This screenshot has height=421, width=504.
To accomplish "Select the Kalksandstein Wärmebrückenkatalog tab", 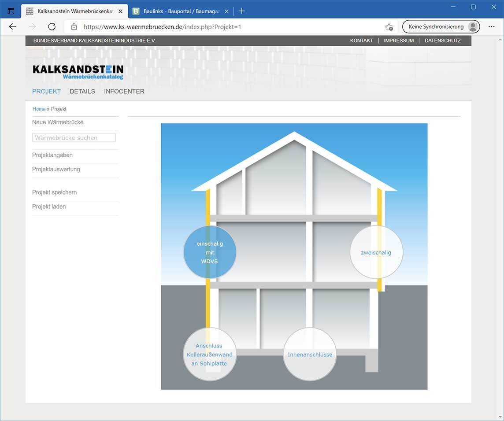I will click(74, 11).
